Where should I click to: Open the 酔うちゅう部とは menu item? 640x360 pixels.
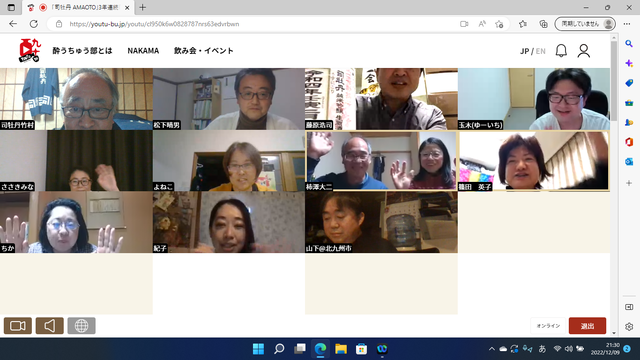(82, 51)
